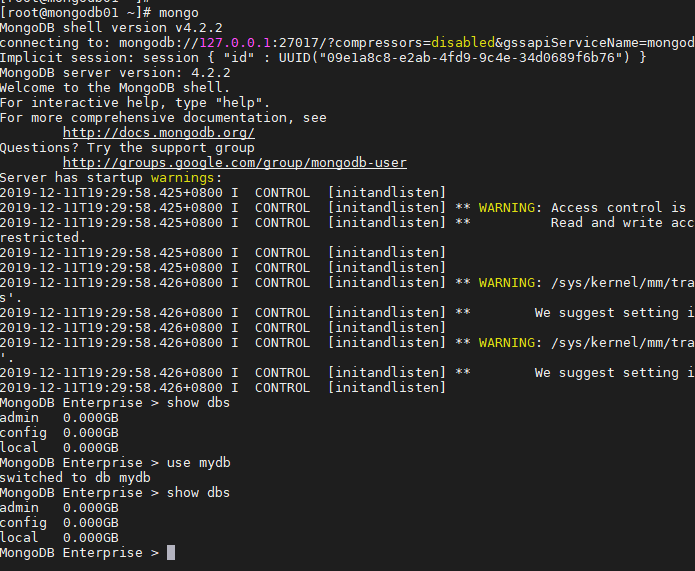Click the word 'restricted.' on the wrapped line
Screen dimensions: 695x571
(43, 238)
